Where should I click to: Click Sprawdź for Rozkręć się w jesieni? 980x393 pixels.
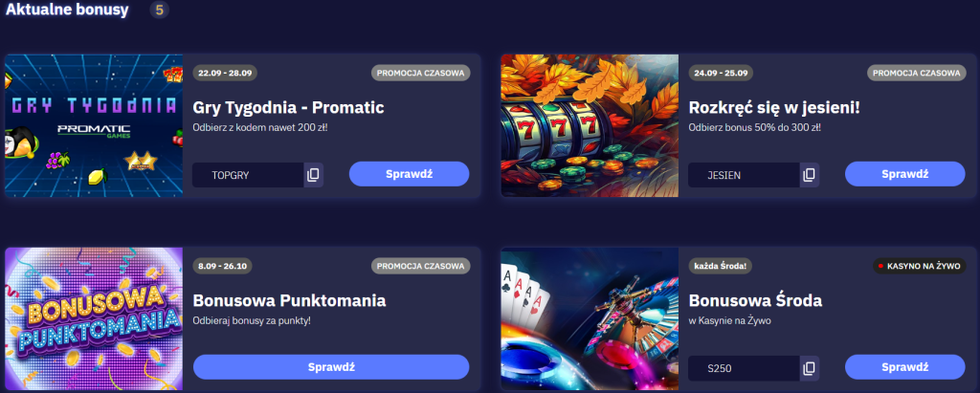(905, 174)
